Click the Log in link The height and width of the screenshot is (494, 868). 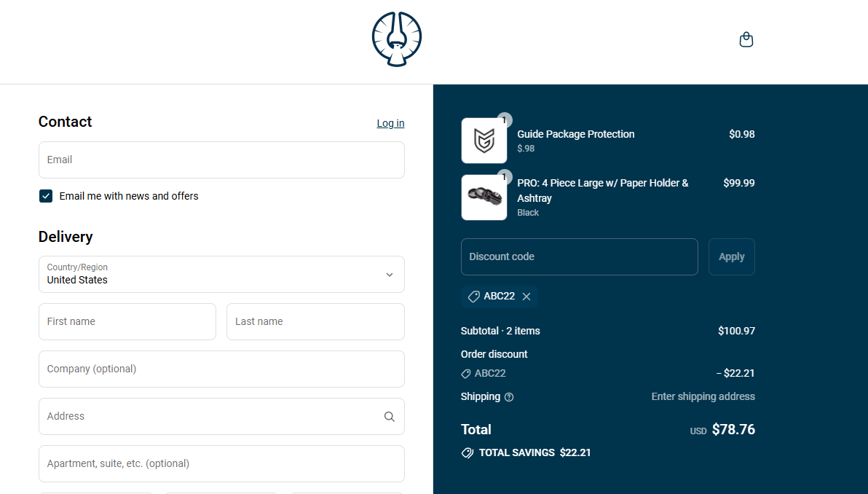click(390, 123)
